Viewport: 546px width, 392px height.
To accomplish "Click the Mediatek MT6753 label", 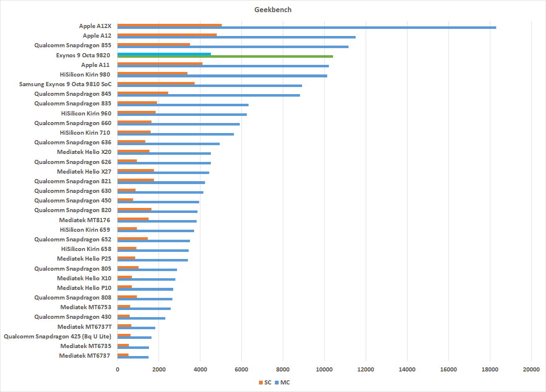I will pyautogui.click(x=86, y=307).
